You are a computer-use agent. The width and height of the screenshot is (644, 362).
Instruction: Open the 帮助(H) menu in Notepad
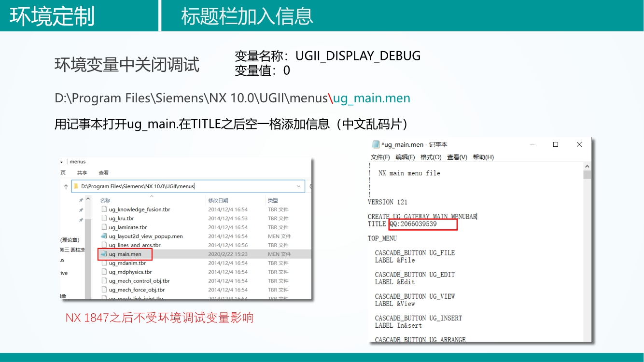point(483,157)
